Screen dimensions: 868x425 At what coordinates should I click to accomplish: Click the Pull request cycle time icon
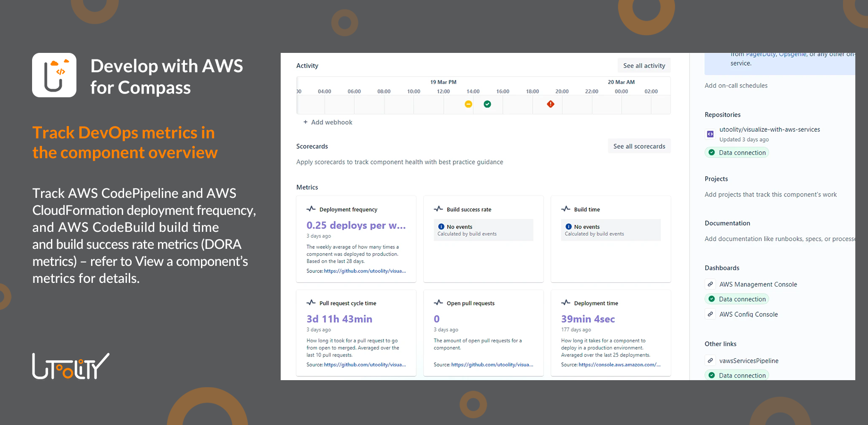(x=311, y=303)
